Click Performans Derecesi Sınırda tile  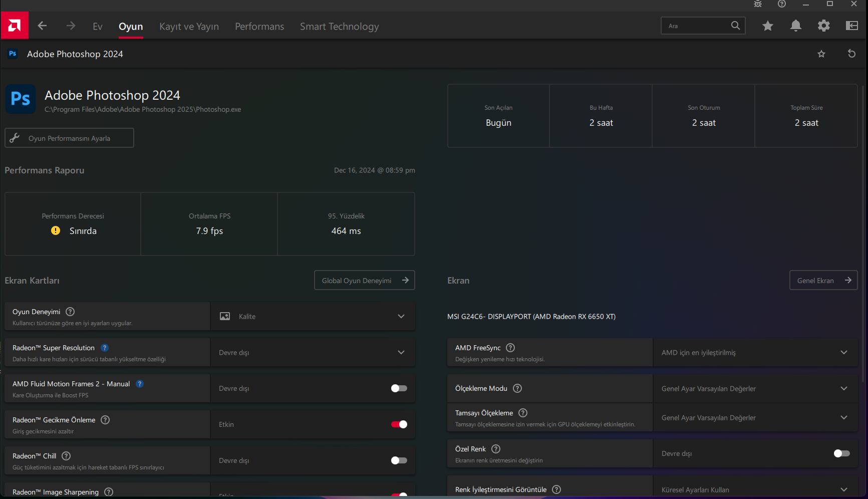click(x=73, y=224)
